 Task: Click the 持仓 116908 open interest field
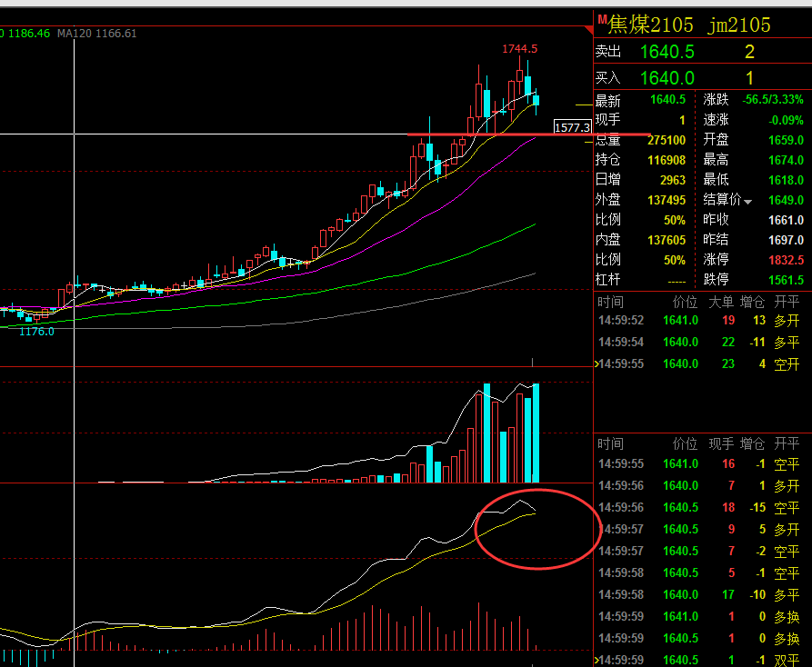coord(640,160)
